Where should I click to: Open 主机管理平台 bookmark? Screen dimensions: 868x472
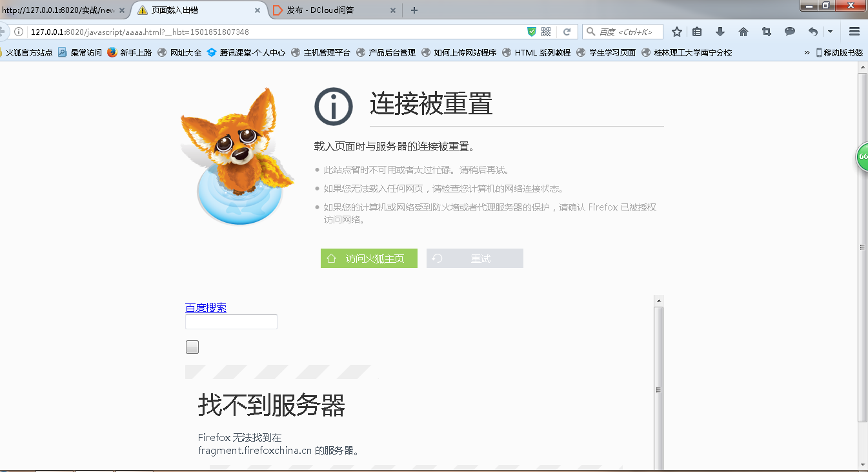pos(321,53)
